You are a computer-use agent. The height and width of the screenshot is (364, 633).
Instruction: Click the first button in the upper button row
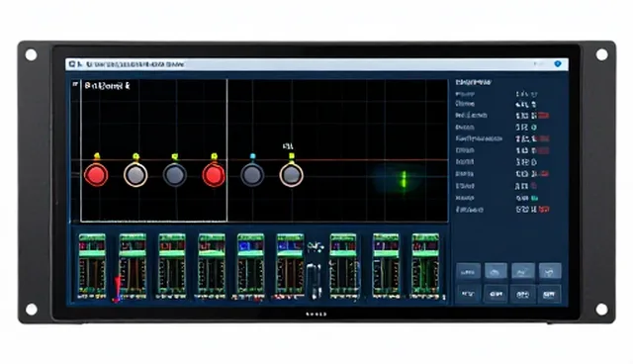coord(468,272)
